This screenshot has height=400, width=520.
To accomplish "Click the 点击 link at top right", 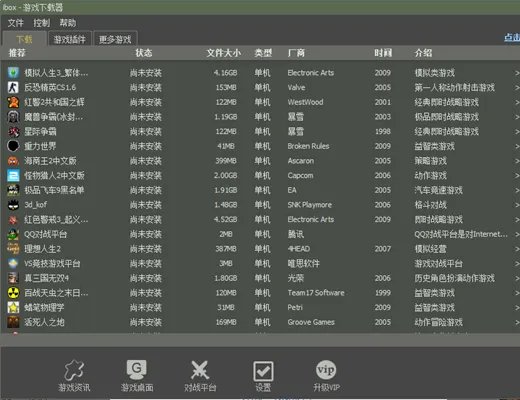I will 512,37.
